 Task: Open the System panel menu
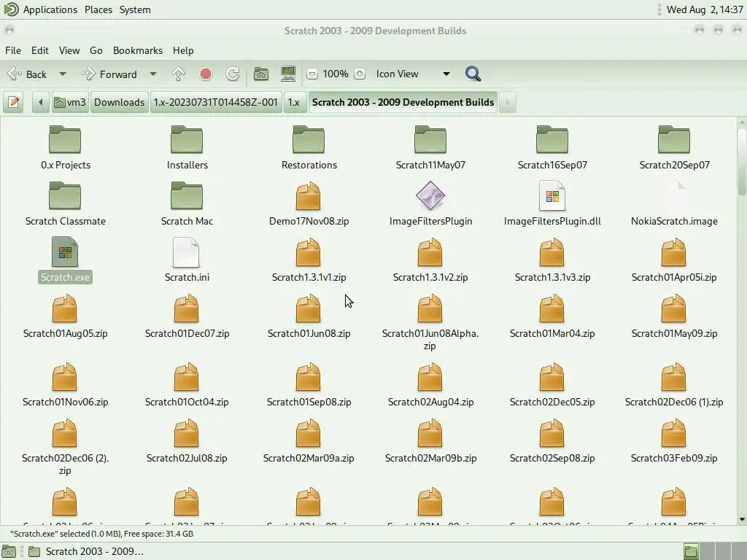click(x=135, y=9)
